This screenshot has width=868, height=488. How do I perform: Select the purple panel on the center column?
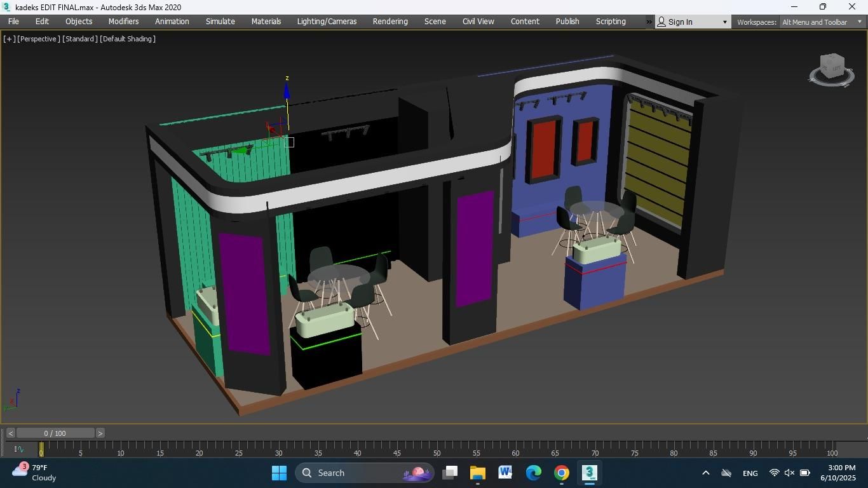click(475, 248)
